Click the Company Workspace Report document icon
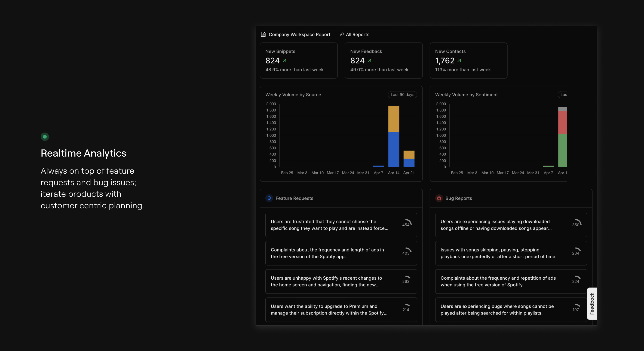This screenshot has height=351, width=644. 263,34
